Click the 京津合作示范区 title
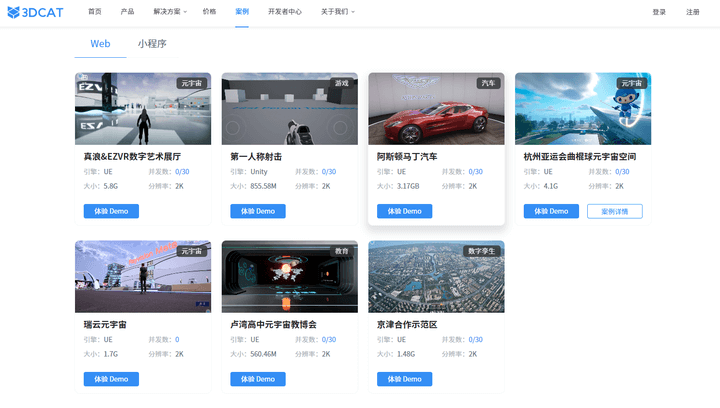The height and width of the screenshot is (408, 720). 407,325
